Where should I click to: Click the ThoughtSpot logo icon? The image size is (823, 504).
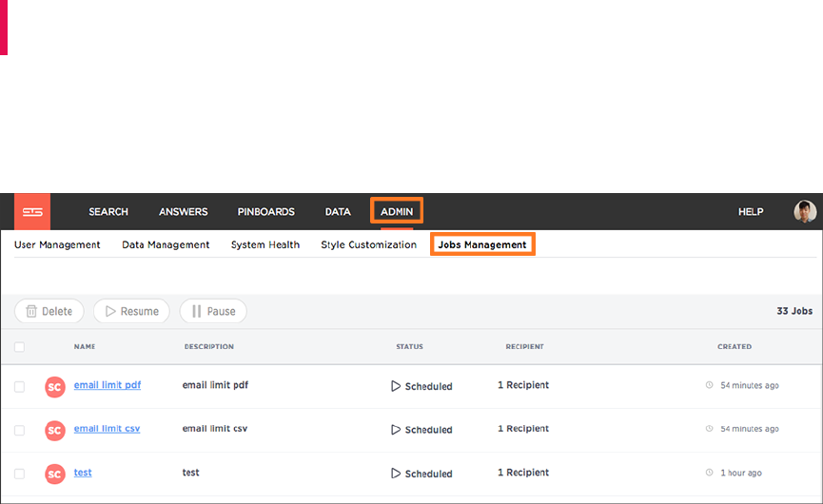click(34, 212)
